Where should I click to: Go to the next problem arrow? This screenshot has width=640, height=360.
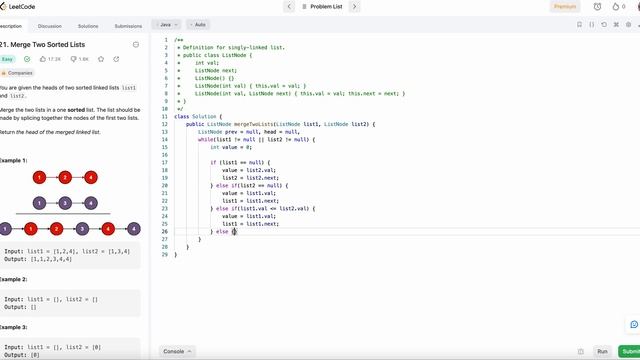(x=354, y=7)
